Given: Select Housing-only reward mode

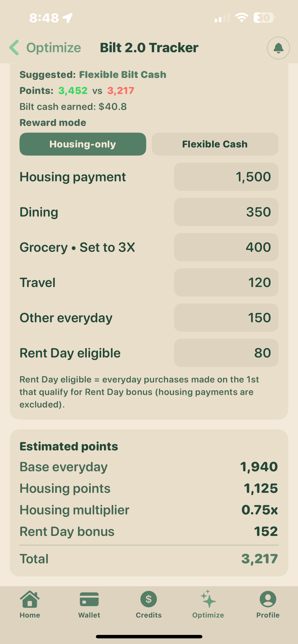Looking at the screenshot, I should pyautogui.click(x=83, y=144).
